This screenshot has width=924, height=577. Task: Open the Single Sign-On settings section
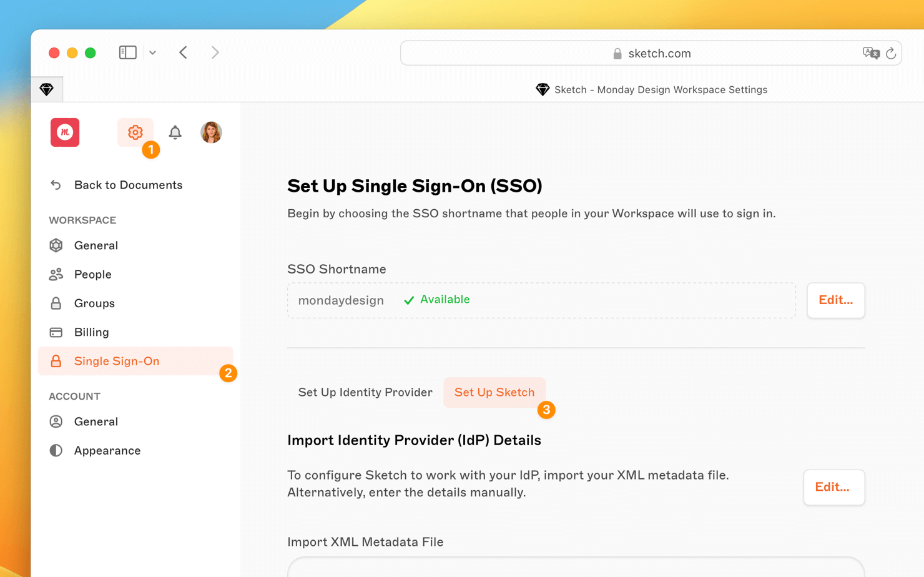pos(116,361)
